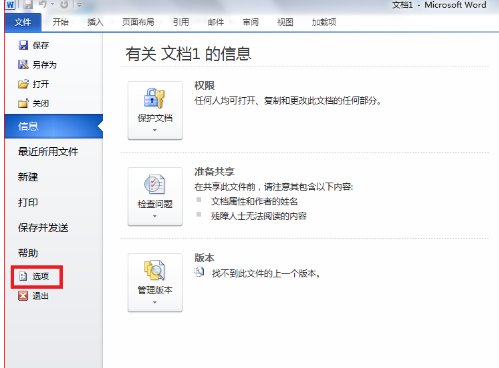
Task: Click the red 退出 X icon
Action: (23, 296)
